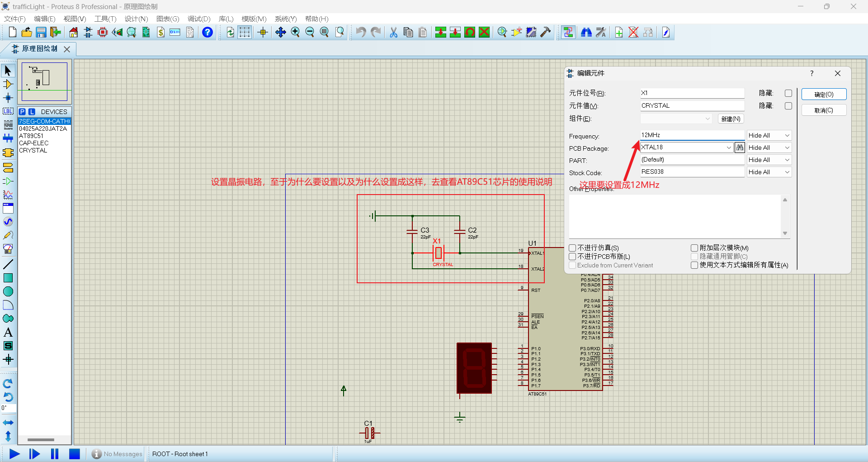Start simulation with the Play button
The width and height of the screenshot is (868, 462).
(14, 454)
